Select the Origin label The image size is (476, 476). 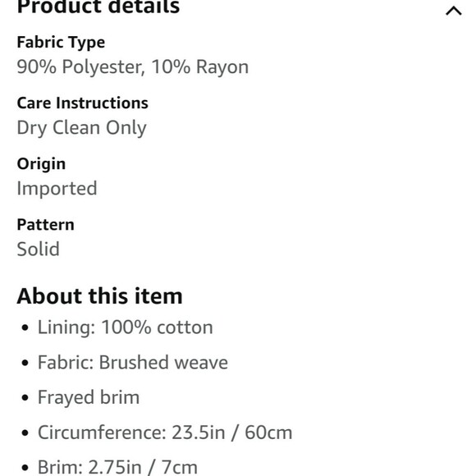click(x=41, y=164)
